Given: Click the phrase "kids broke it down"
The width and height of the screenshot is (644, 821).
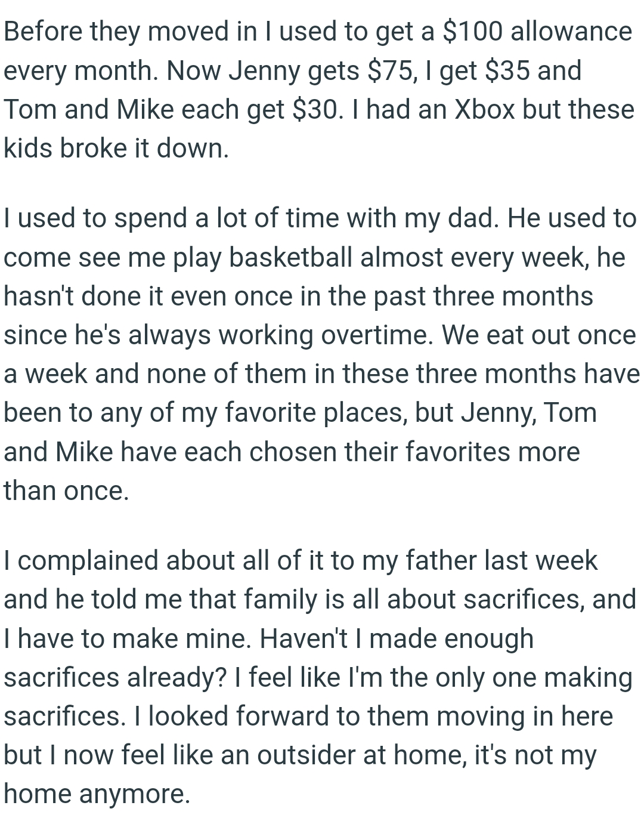Looking at the screenshot, I should coord(116,149).
